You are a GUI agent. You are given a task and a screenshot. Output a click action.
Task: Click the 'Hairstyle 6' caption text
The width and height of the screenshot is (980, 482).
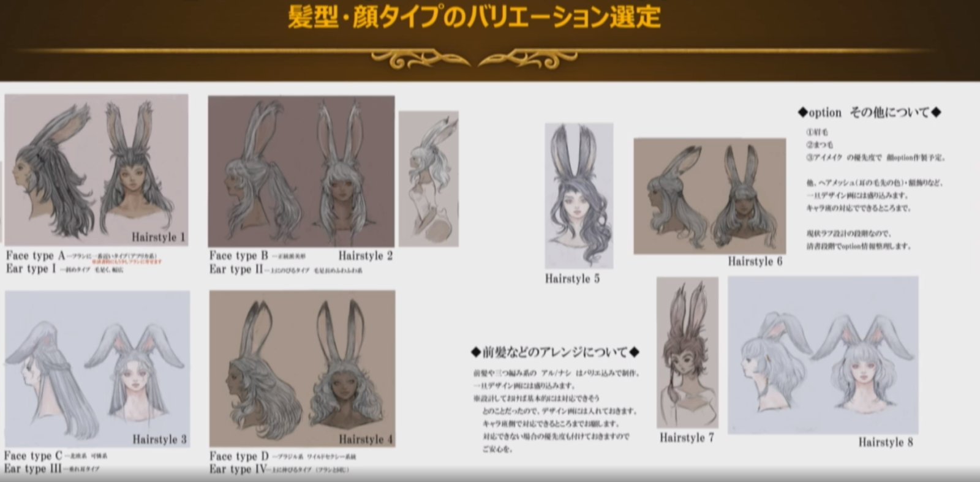point(755,262)
